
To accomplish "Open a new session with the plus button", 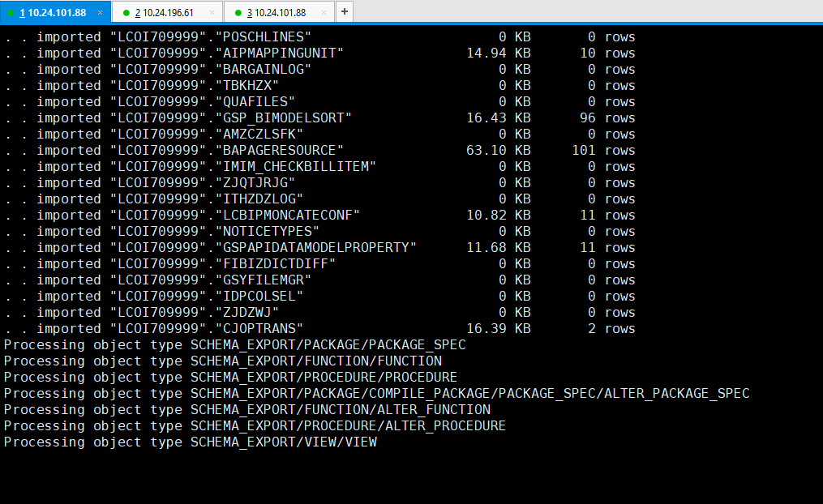I will tap(344, 12).
